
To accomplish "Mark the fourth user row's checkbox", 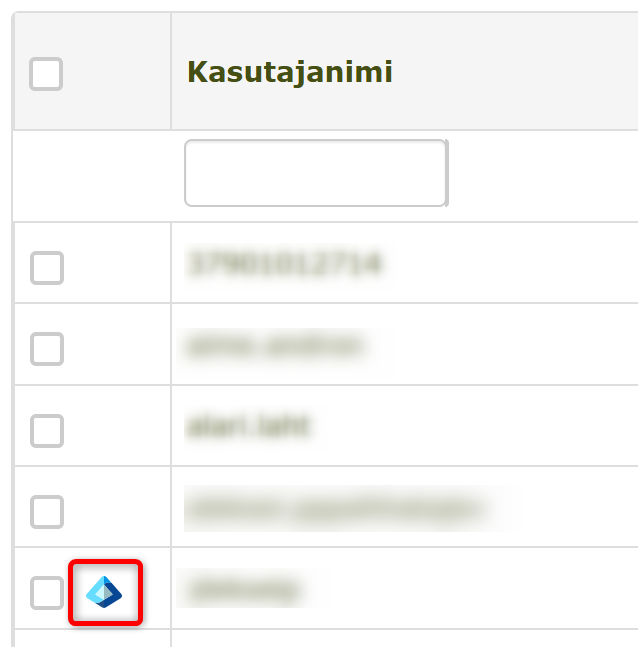I will [47, 512].
